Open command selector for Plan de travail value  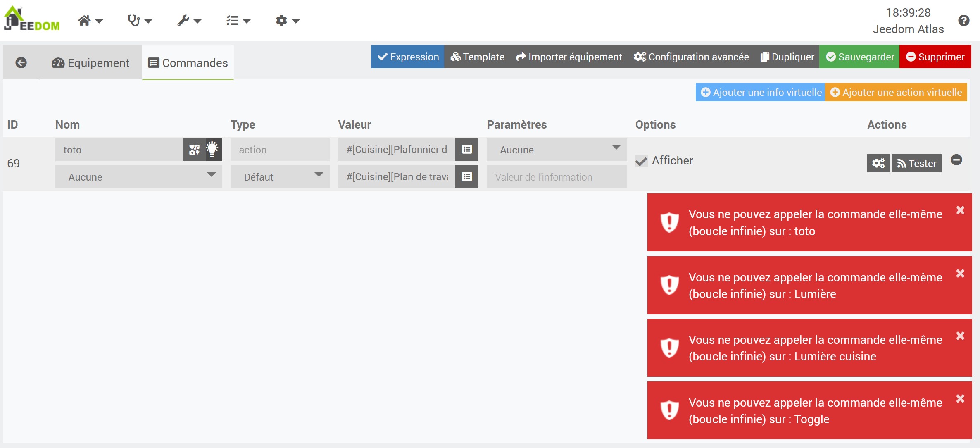pyautogui.click(x=467, y=176)
